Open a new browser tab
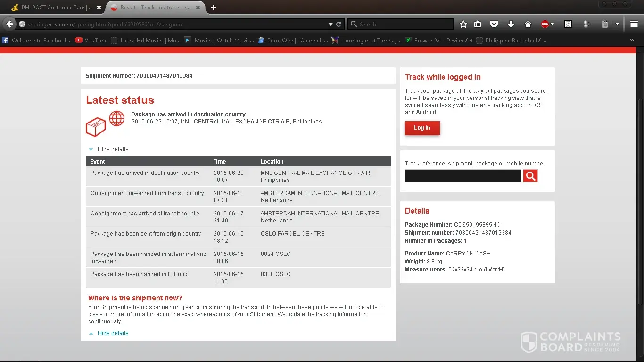 pyautogui.click(x=214, y=8)
